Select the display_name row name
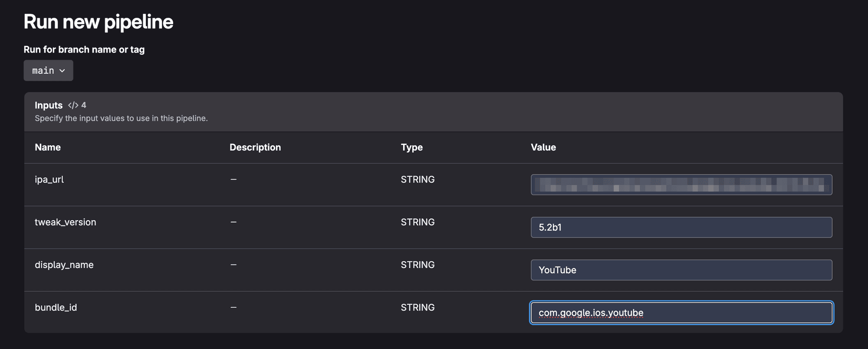868x349 pixels. tap(64, 265)
